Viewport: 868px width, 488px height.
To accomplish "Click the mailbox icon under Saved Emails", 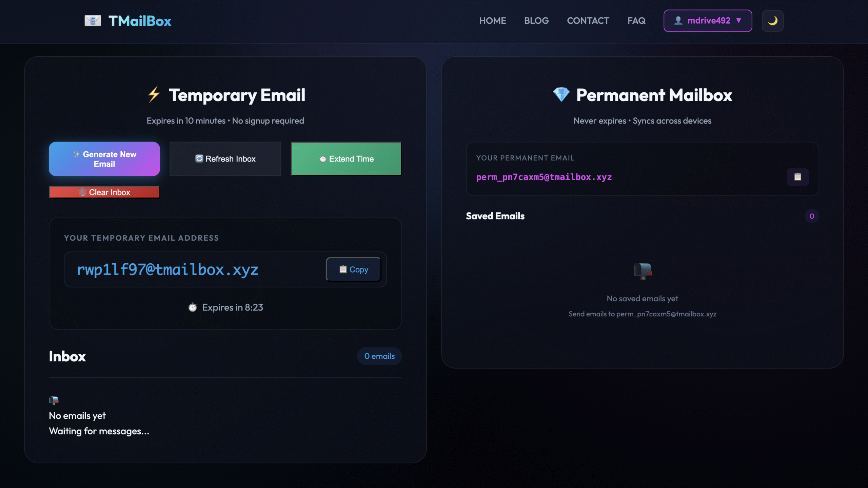I will point(643,270).
